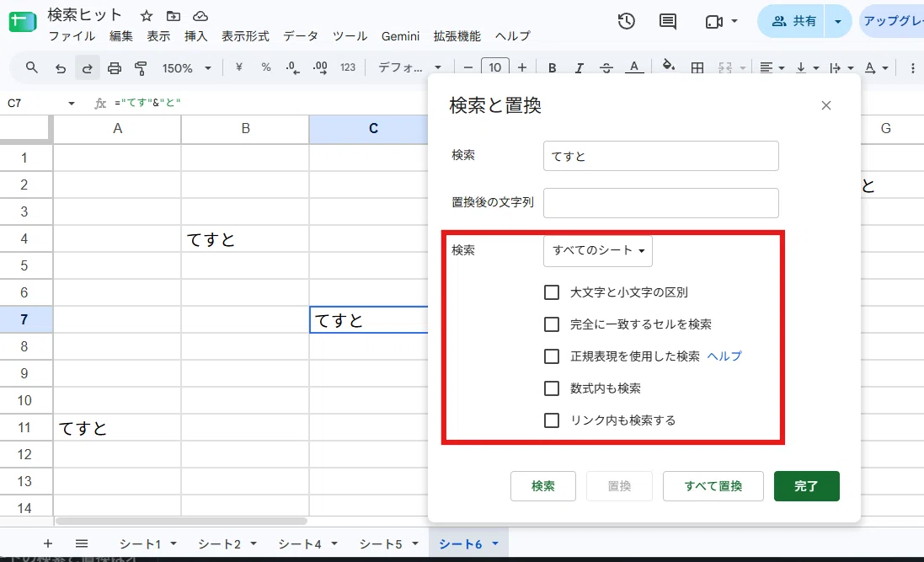This screenshot has height=562, width=924.
Task: Undo the last action
Action: (x=60, y=68)
